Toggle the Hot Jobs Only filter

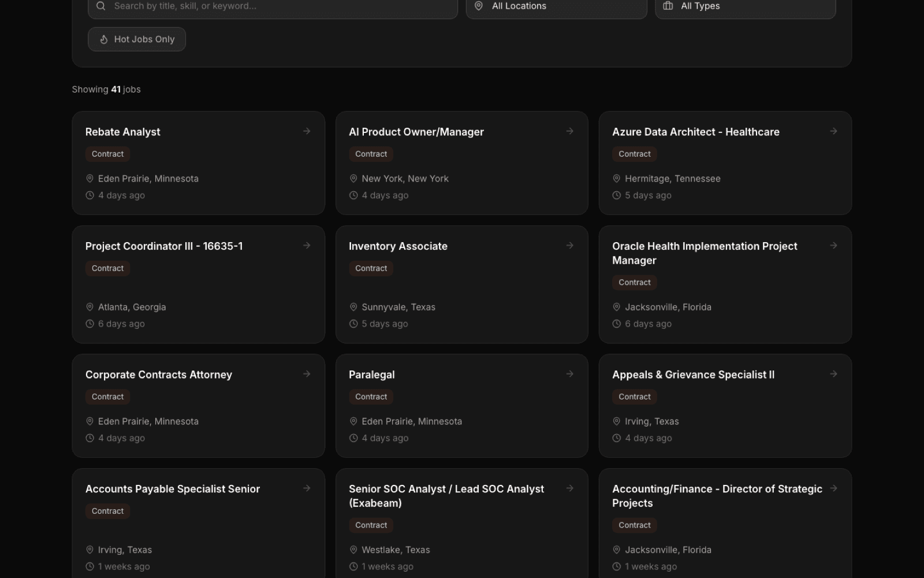pyautogui.click(x=137, y=39)
